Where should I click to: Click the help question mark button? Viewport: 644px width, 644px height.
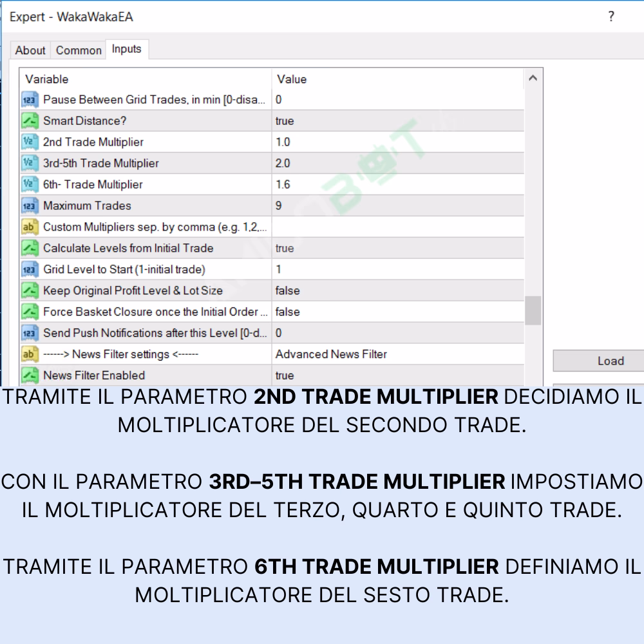[x=611, y=17]
